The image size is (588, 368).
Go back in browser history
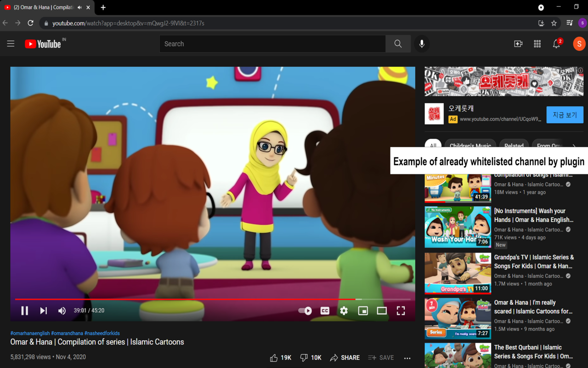tap(6, 23)
